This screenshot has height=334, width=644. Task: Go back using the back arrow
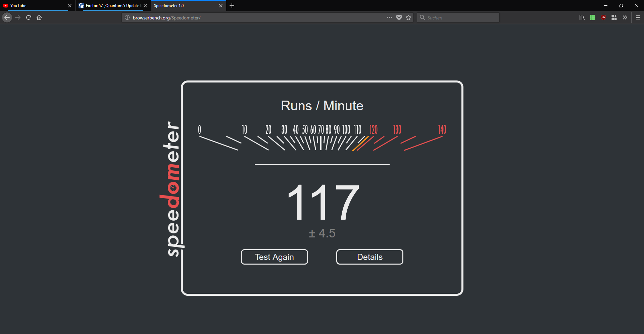pyautogui.click(x=7, y=17)
